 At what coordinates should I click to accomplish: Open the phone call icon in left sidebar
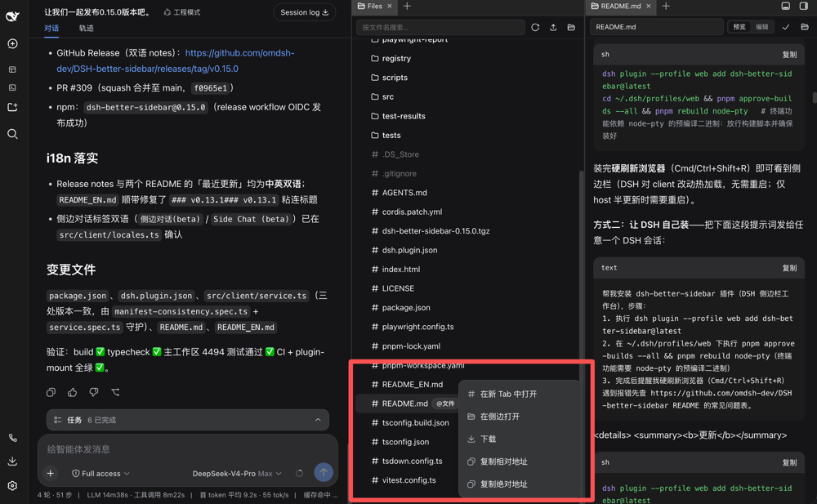tap(12, 439)
